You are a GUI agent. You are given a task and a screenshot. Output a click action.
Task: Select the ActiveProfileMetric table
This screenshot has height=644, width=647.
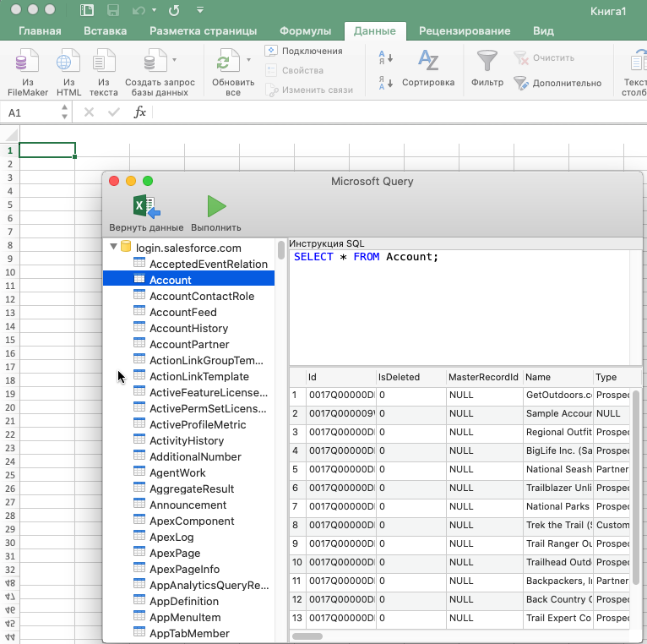[188, 425]
